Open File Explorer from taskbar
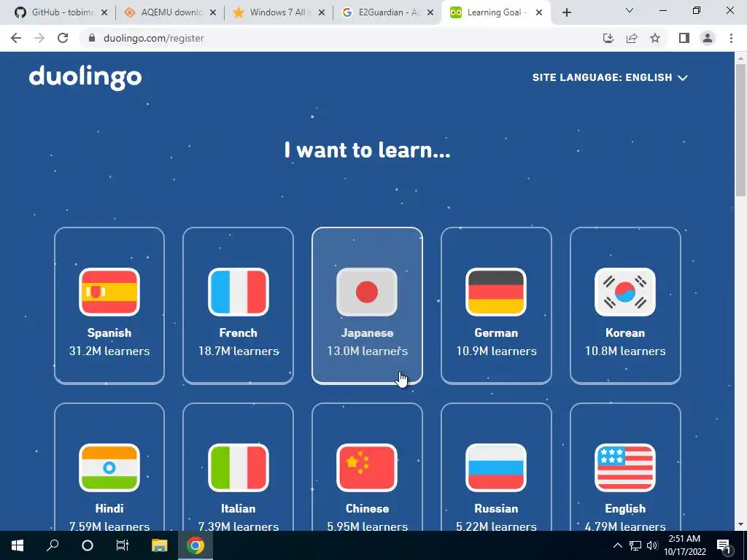This screenshot has height=560, width=747. (x=160, y=545)
